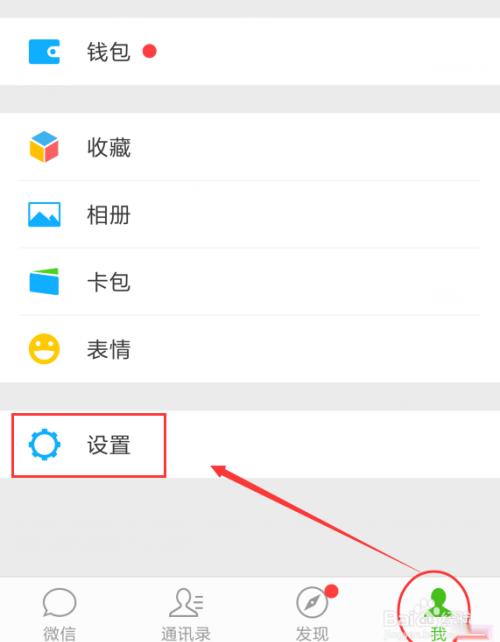
Task: Open the 相册 text entry
Action: tap(109, 215)
